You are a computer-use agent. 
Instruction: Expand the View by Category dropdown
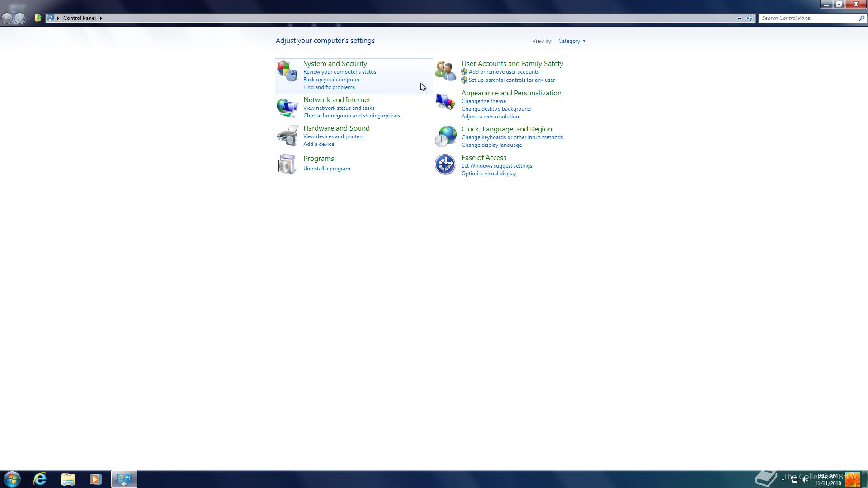point(572,41)
